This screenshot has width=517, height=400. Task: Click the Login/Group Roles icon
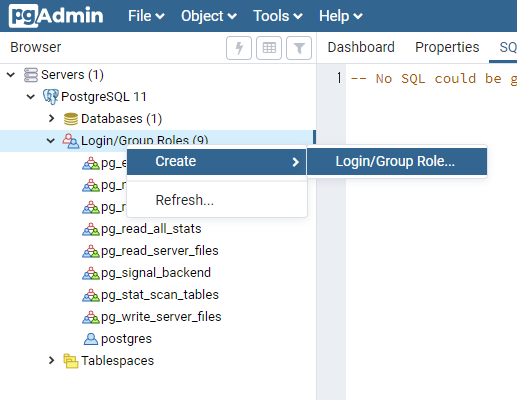click(x=71, y=141)
